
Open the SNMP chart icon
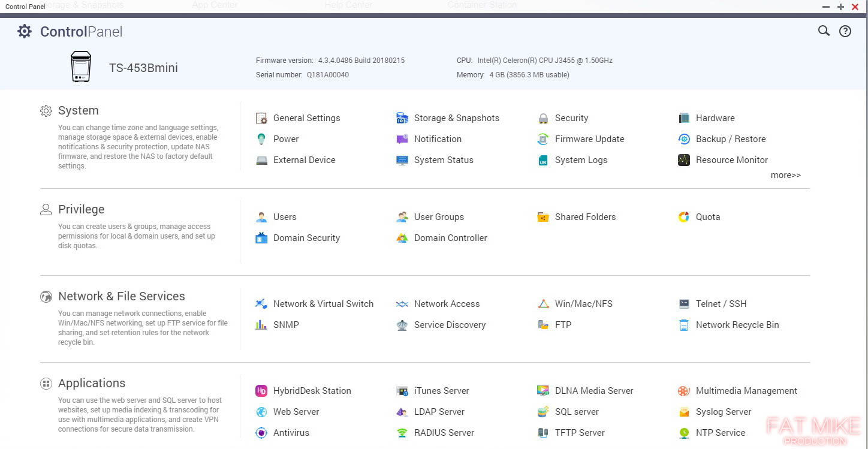coord(261,325)
